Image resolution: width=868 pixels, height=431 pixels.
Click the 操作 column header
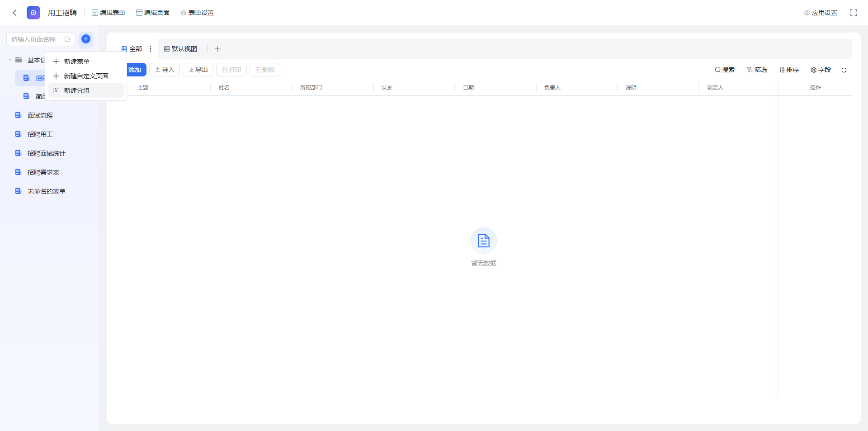pos(816,88)
